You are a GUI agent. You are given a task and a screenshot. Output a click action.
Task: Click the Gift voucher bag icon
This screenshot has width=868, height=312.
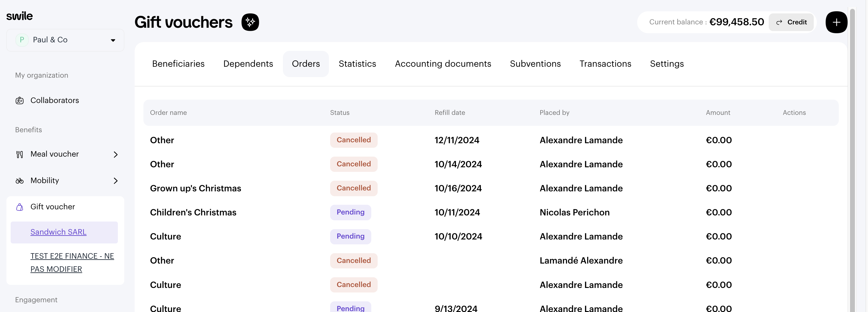pos(19,207)
